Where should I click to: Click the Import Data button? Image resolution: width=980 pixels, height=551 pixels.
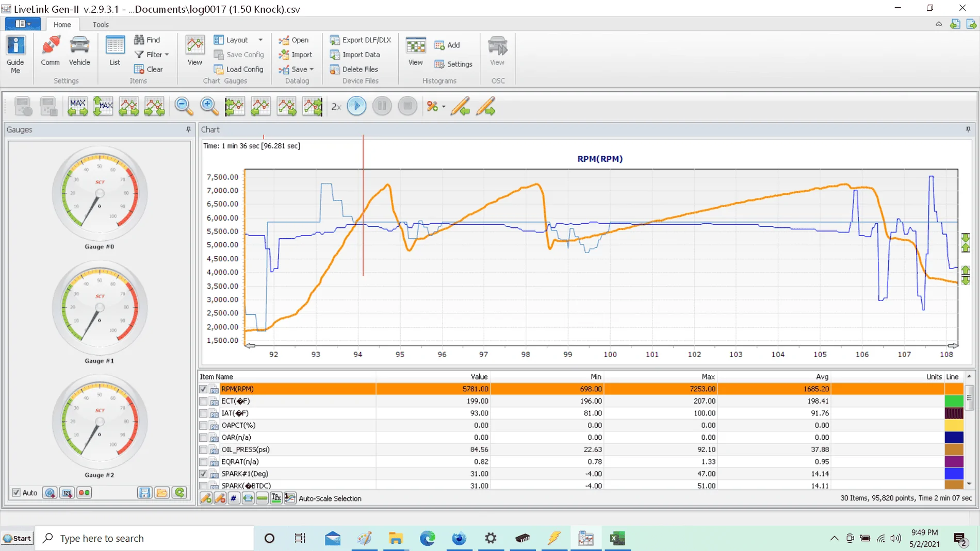(355, 55)
